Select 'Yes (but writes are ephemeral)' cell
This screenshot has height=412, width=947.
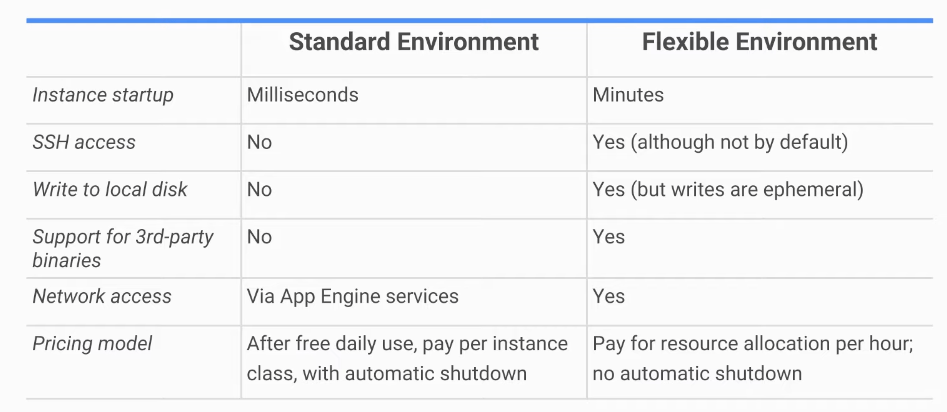click(x=728, y=189)
